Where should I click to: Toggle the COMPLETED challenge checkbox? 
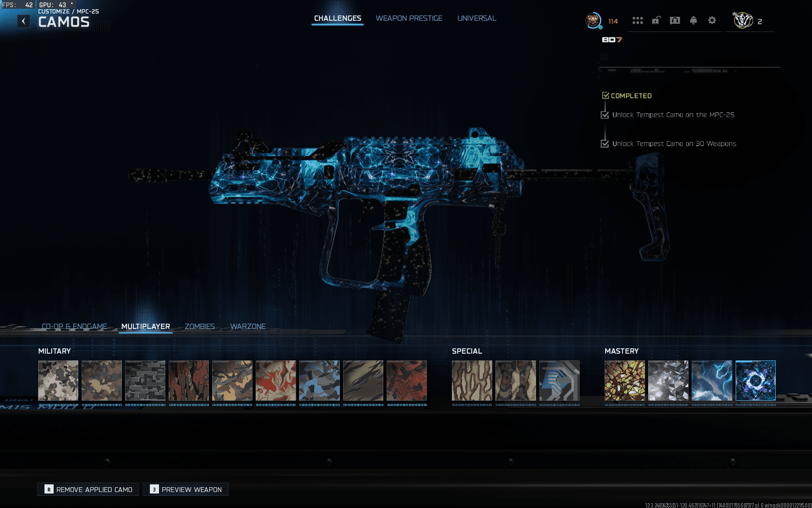click(606, 95)
